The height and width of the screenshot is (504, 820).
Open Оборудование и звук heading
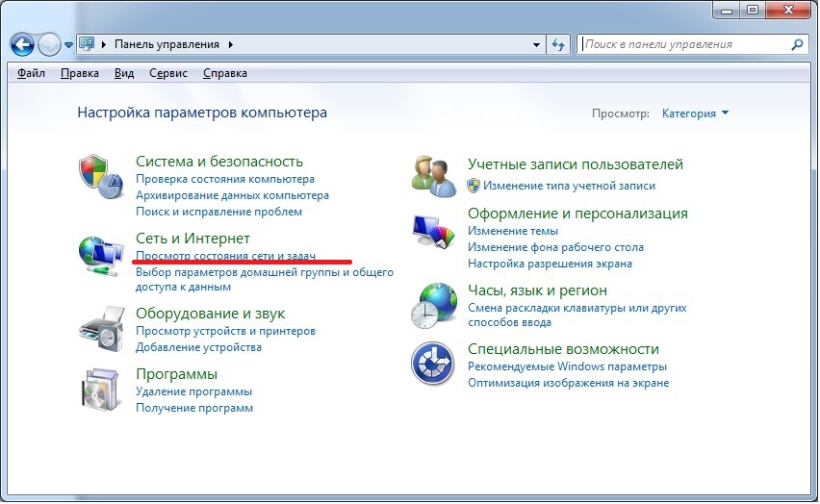(210, 314)
